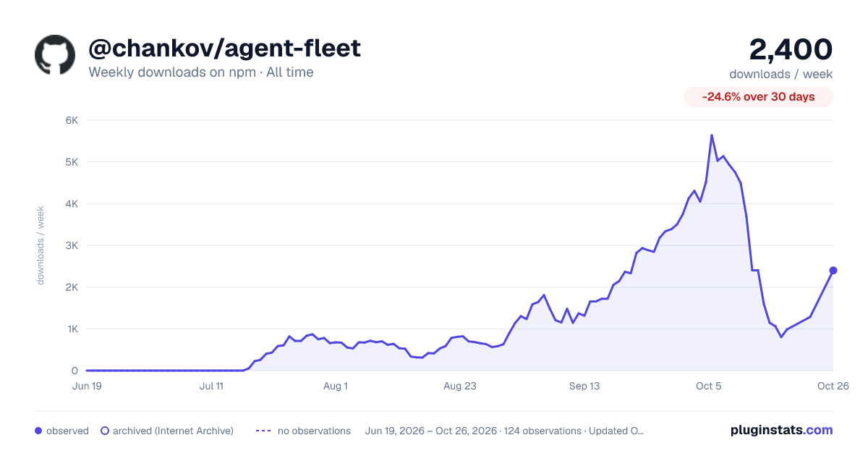Click the GitHub octocat avatar icon

tap(55, 55)
